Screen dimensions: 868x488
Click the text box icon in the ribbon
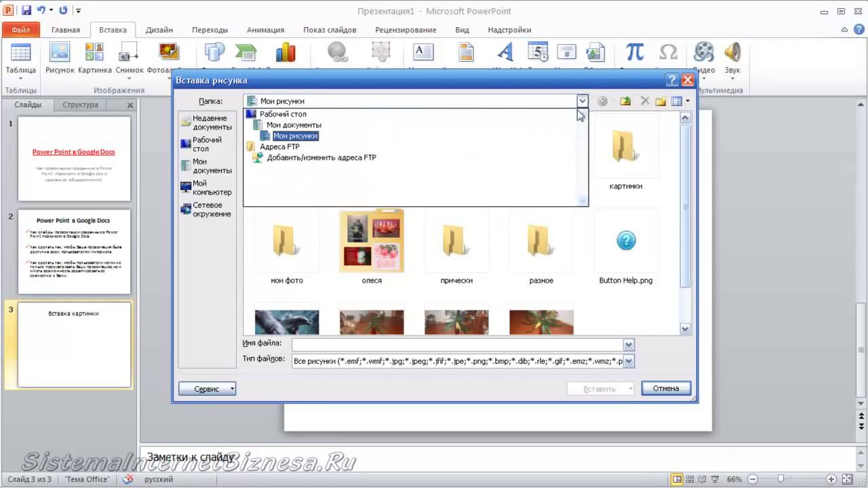423,52
